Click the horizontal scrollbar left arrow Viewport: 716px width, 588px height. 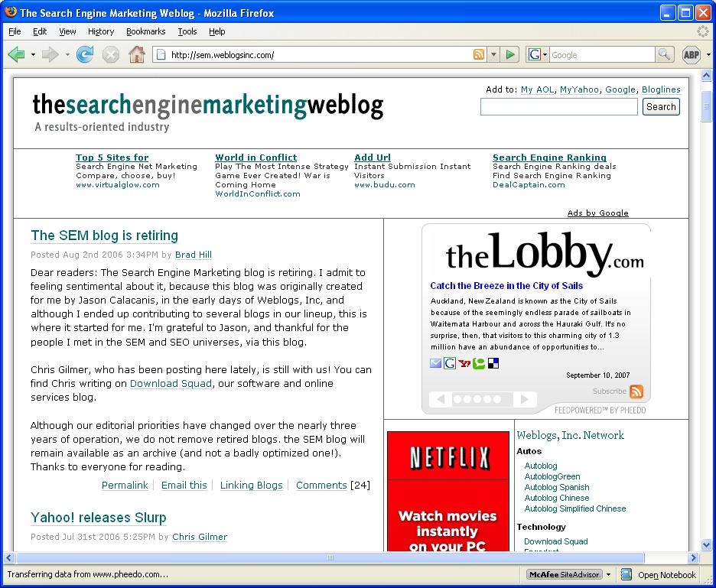(9, 557)
